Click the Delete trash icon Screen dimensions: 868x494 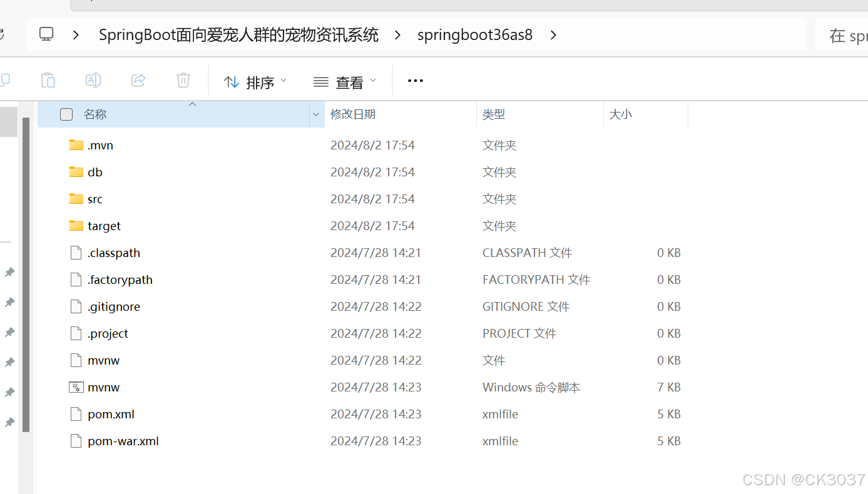pyautogui.click(x=183, y=80)
